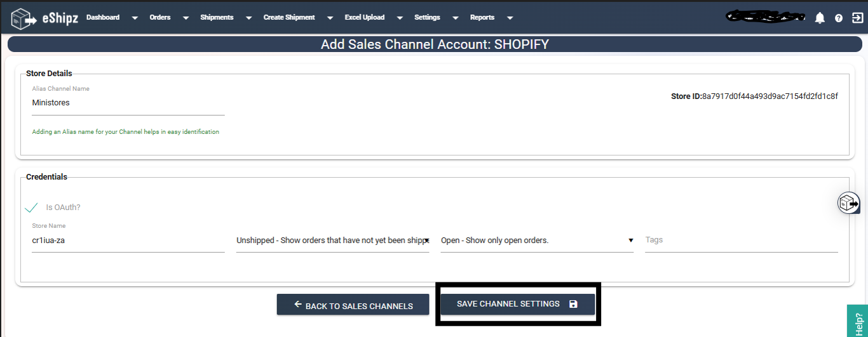Screen dimensions: 868x337
Task: Open the Shipments menu
Action: [217, 18]
